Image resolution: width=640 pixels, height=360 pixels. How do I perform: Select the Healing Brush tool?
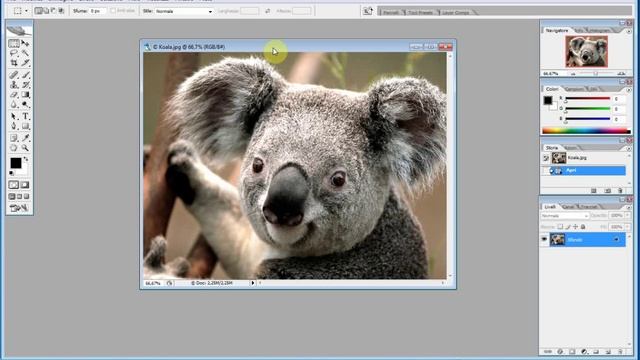14,75
